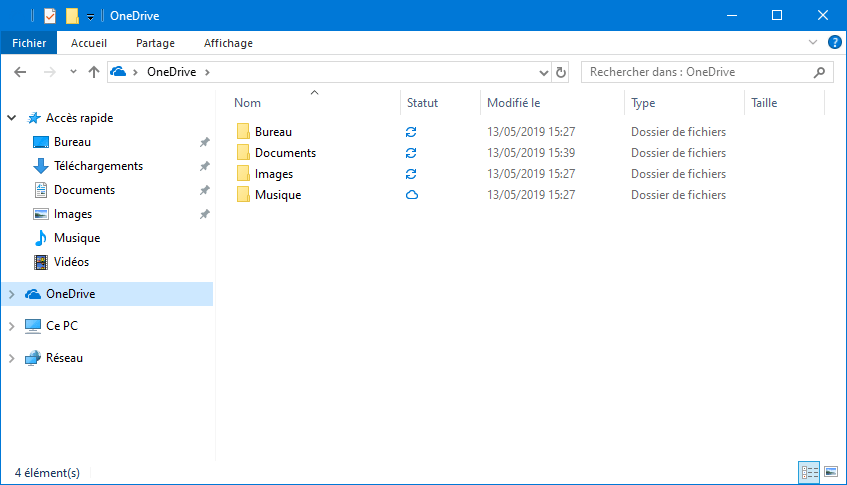The image size is (847, 485).
Task: Switch to the Accueil ribbon tab
Action: [89, 43]
